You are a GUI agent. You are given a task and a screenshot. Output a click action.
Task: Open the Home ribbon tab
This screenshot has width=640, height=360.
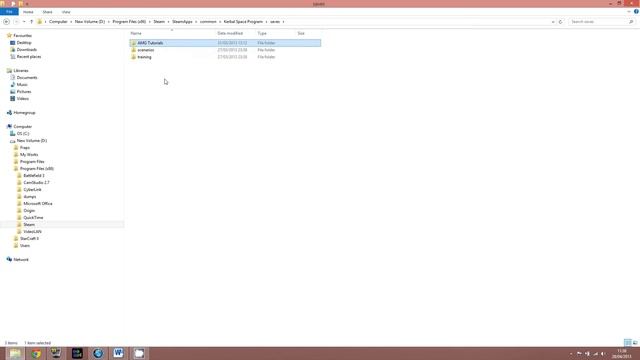[x=28, y=12]
